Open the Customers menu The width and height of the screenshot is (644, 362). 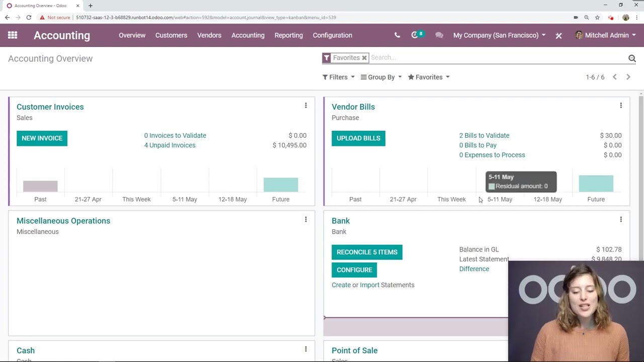click(x=171, y=35)
